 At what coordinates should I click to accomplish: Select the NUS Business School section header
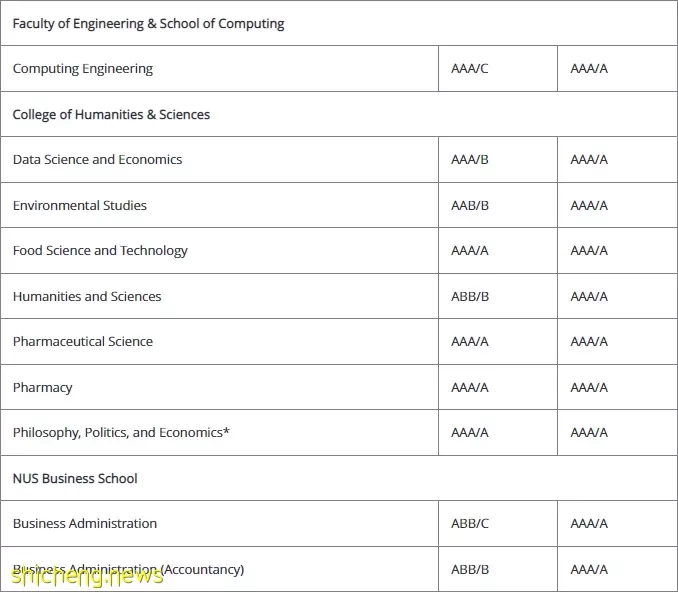click(x=75, y=478)
